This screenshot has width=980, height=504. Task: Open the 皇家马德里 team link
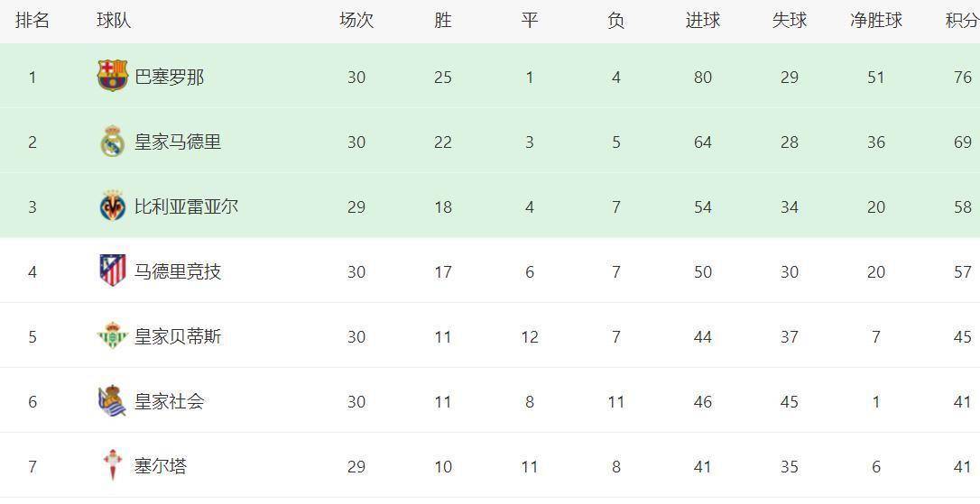click(x=178, y=142)
